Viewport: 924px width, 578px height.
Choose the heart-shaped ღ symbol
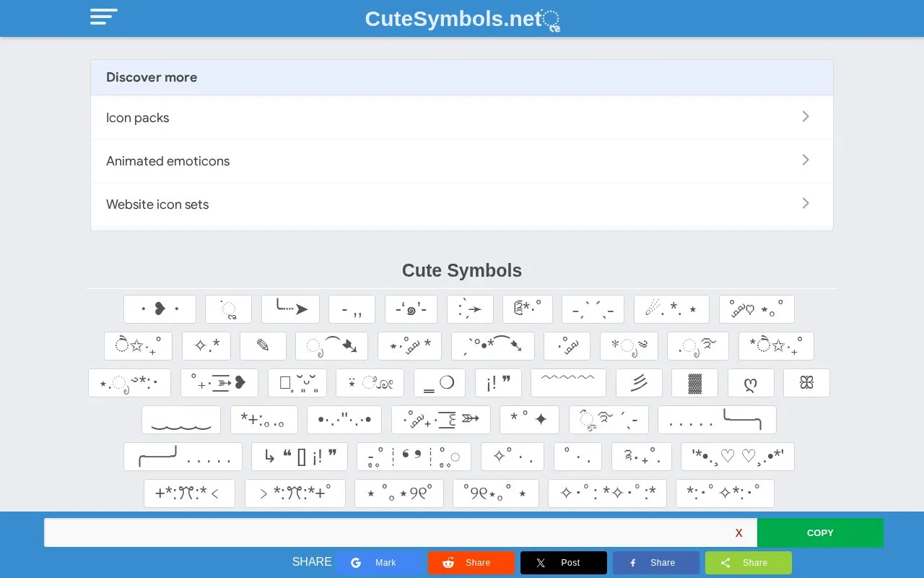coord(751,383)
